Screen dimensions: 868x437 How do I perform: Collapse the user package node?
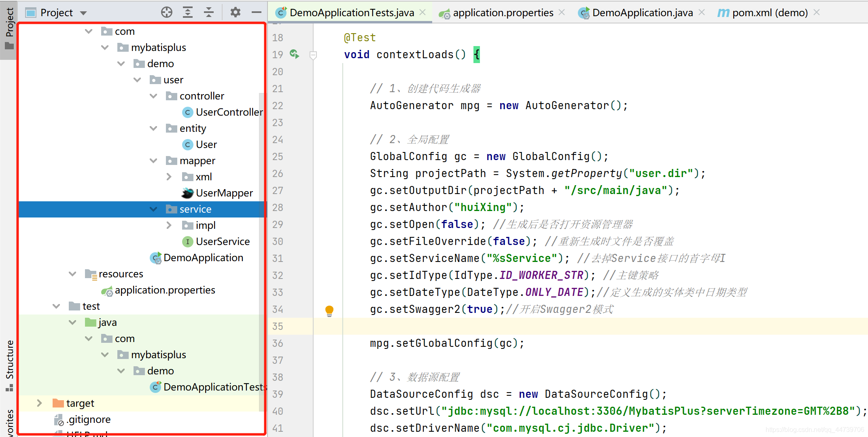click(137, 80)
